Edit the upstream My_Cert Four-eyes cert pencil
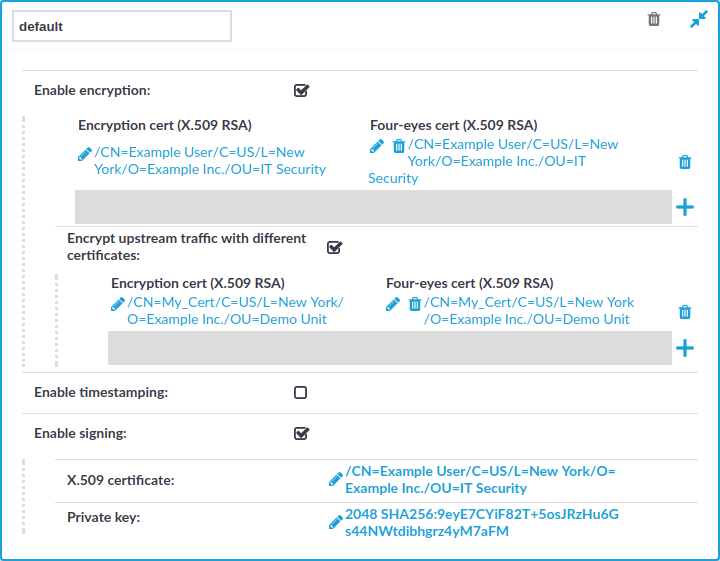The image size is (720, 561). [x=393, y=304]
